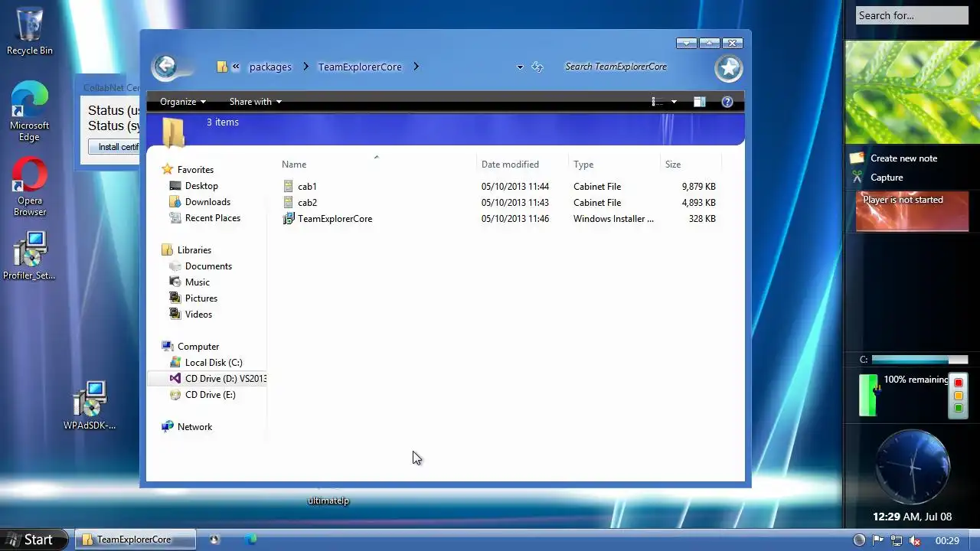Viewport: 980px width, 551px height.
Task: Launch Microsoft Edge from desktop
Action: (29, 111)
